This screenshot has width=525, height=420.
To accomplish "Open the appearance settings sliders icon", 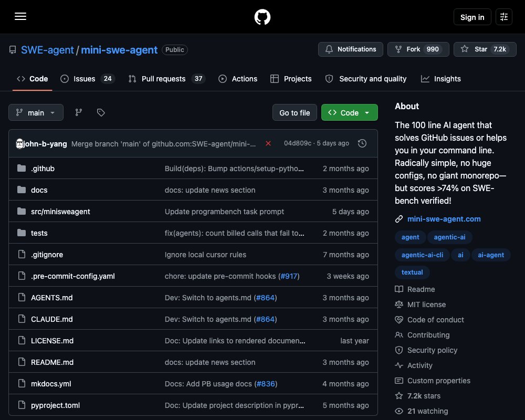I will click(x=503, y=17).
